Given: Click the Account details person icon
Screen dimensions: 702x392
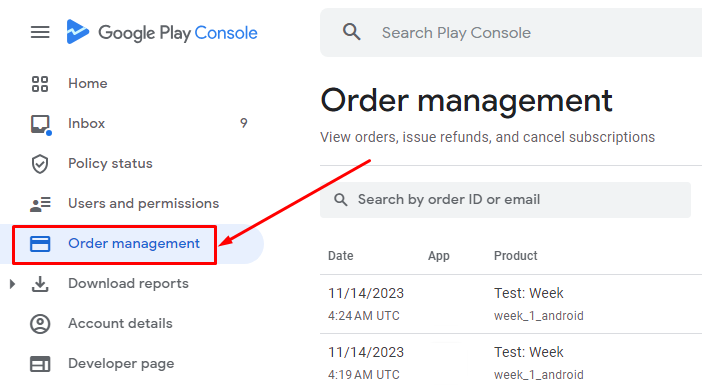Looking at the screenshot, I should pyautogui.click(x=40, y=324).
